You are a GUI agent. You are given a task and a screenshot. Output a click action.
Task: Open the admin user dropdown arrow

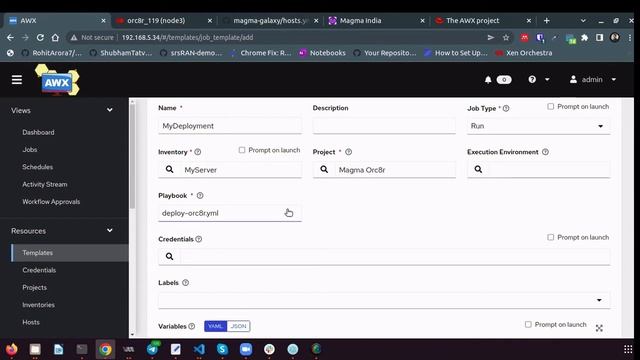click(613, 80)
